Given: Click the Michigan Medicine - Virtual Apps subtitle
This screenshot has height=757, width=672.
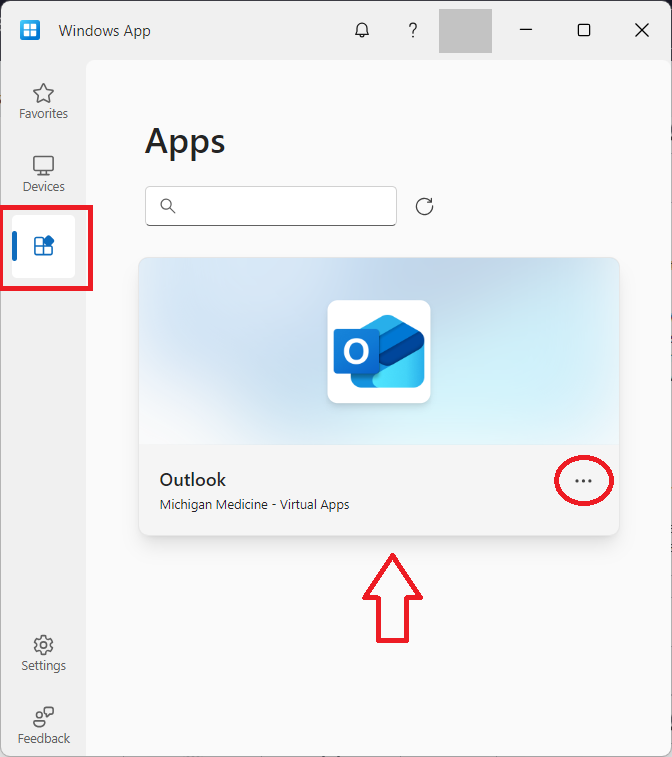Looking at the screenshot, I should click(x=254, y=505).
